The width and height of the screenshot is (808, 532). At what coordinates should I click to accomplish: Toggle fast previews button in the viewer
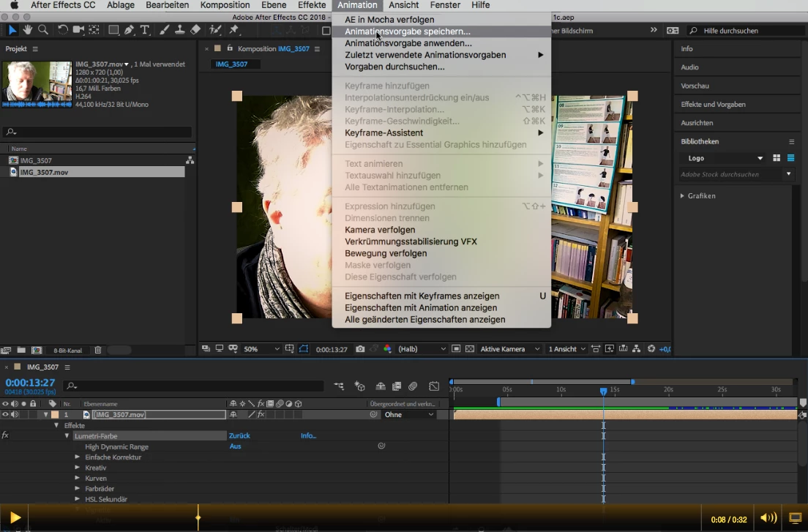(x=610, y=349)
